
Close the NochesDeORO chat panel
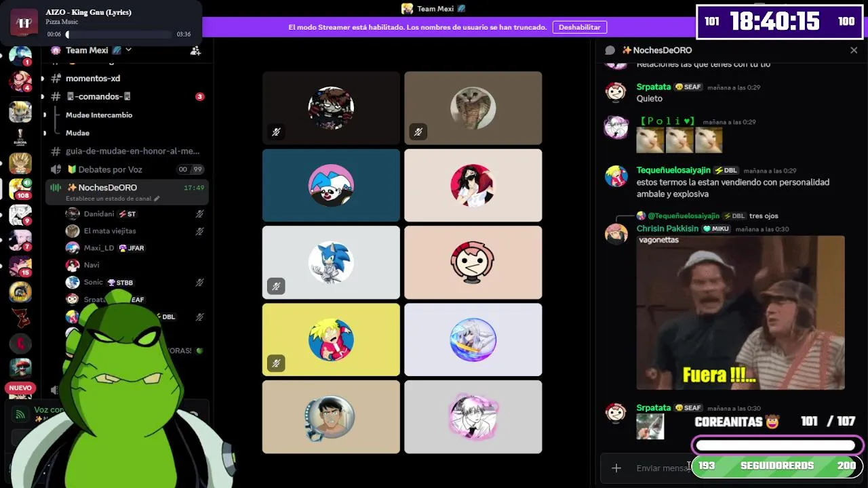tap(854, 50)
